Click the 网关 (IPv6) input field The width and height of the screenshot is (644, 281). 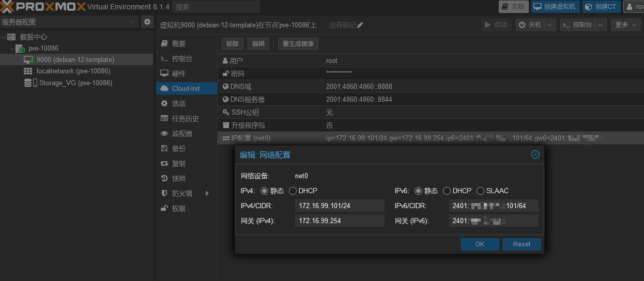pos(494,221)
